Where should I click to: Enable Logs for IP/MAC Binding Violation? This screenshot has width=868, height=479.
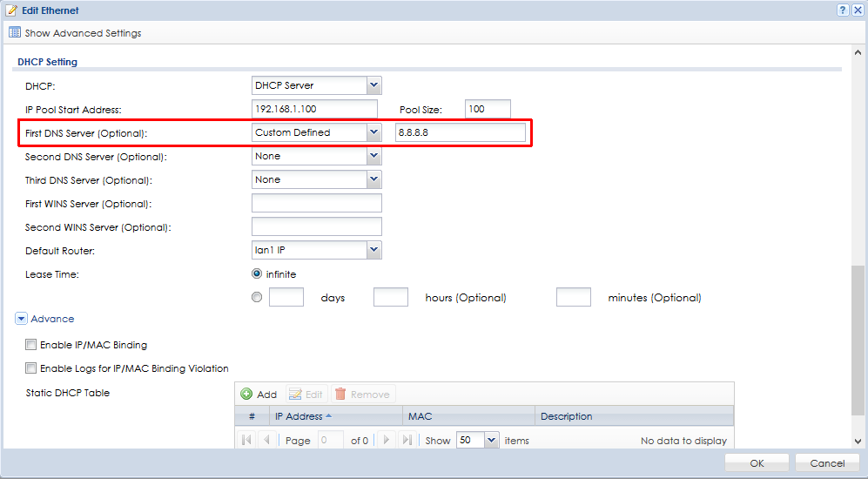31,368
